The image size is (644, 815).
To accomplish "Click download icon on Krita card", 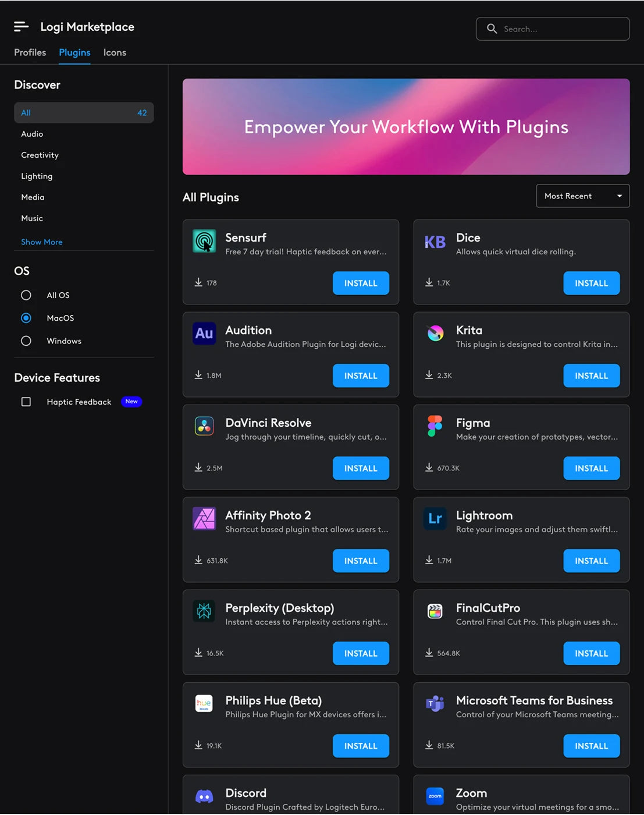I will click(x=429, y=375).
